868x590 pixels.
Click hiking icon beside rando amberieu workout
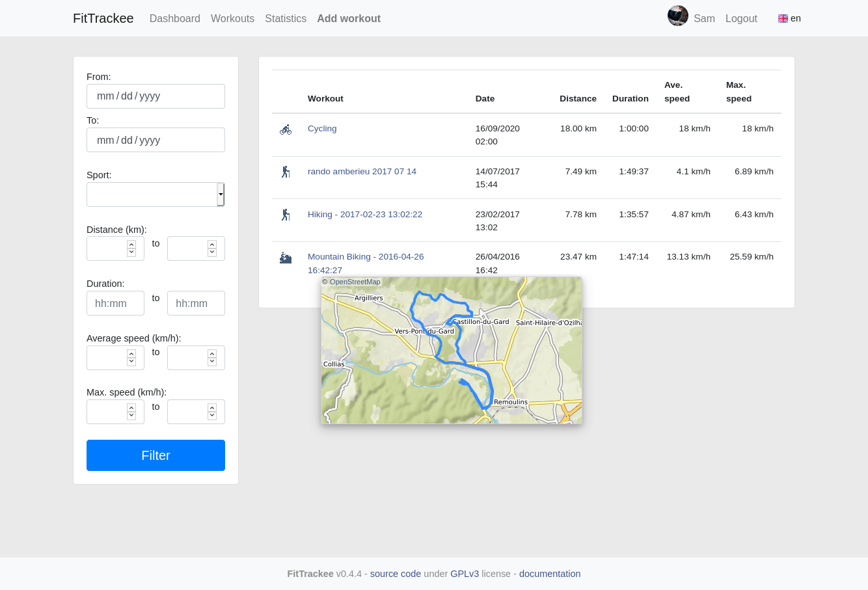click(x=286, y=172)
